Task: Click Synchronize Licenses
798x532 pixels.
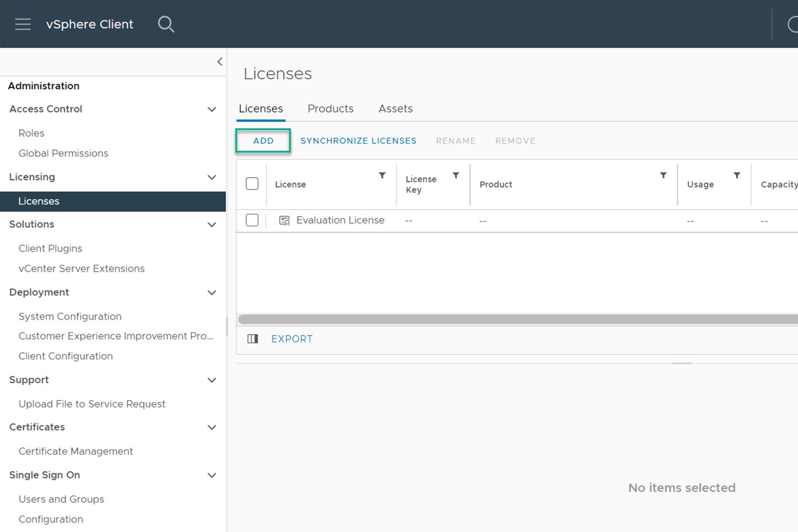Action: pos(358,141)
